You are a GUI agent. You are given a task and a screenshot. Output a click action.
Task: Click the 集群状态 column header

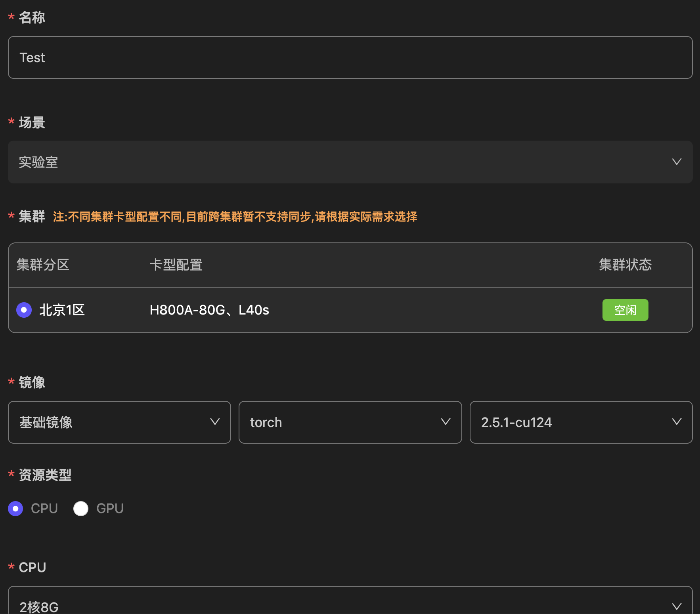coord(625,265)
